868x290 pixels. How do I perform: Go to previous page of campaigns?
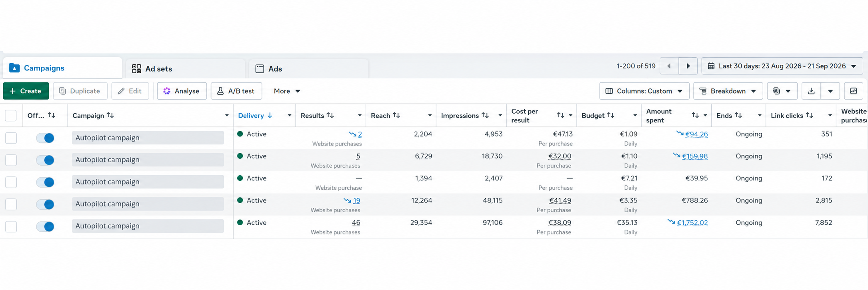pos(669,66)
